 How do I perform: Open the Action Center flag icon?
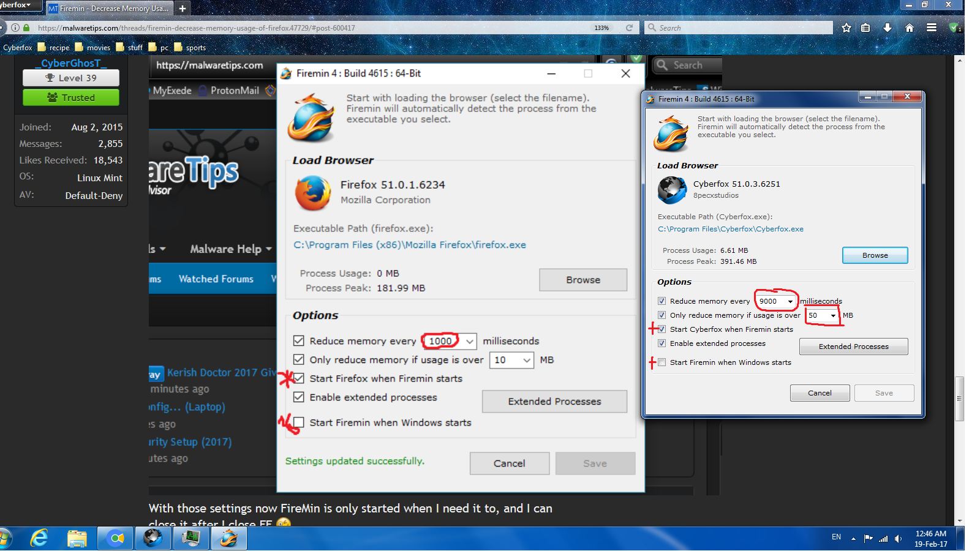[869, 539]
